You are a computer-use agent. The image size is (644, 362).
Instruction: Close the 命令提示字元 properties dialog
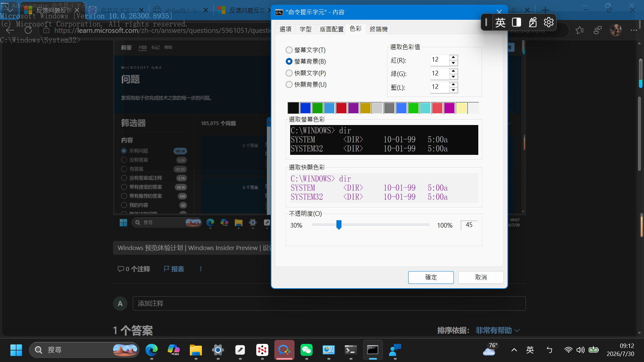point(499,12)
